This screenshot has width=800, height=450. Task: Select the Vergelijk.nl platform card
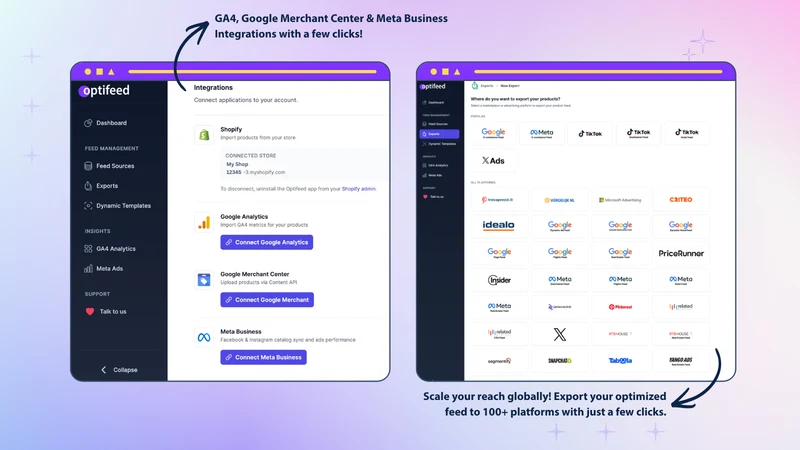coord(560,200)
